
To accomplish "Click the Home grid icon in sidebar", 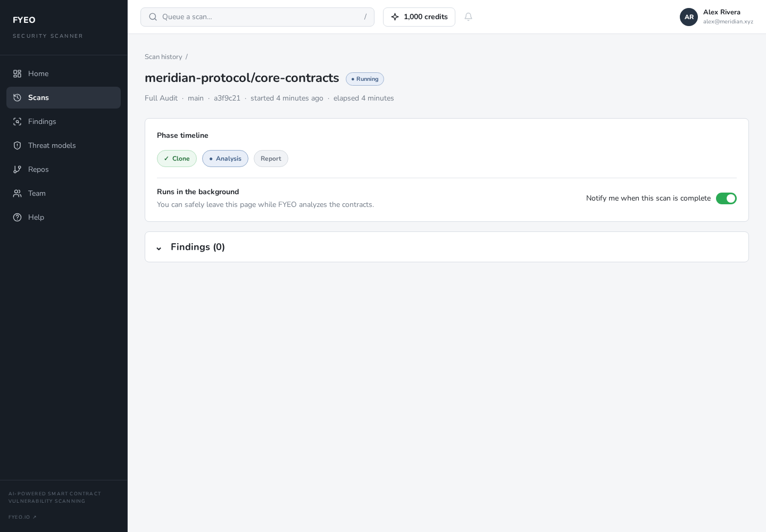I will point(18,74).
